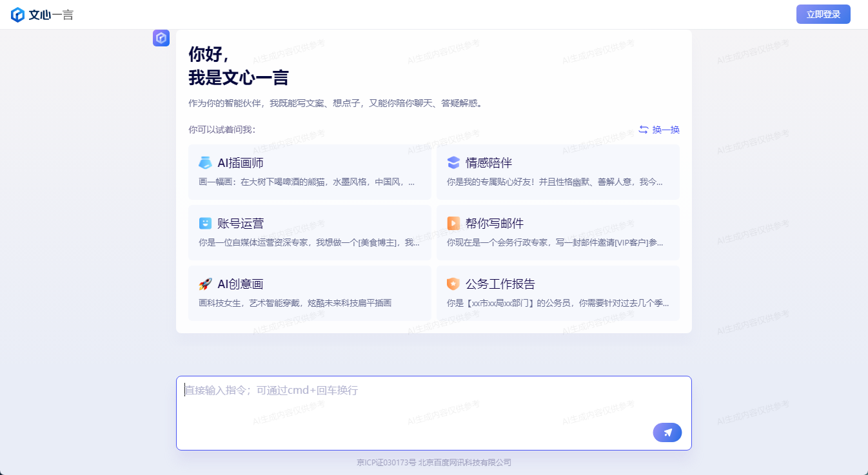Screen dimensions: 868x475
Task: Choose the 情感陪伴 prompt title
Action: (489, 163)
